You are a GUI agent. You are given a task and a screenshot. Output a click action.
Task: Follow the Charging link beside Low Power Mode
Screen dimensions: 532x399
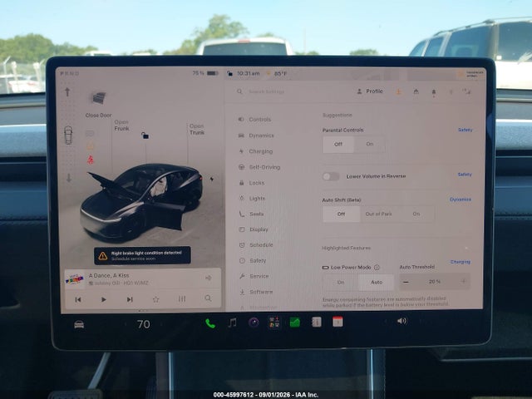pos(461,262)
